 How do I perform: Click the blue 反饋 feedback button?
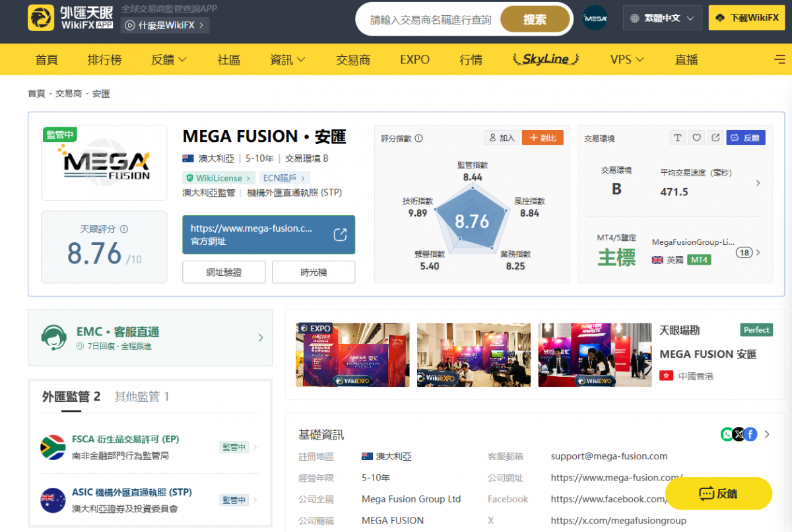(x=746, y=138)
